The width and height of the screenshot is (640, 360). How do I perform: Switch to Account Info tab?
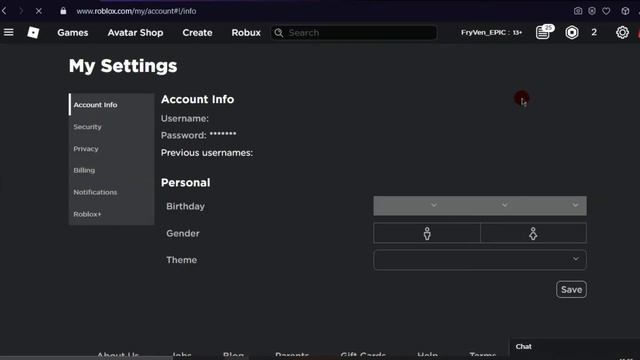[x=111, y=105]
